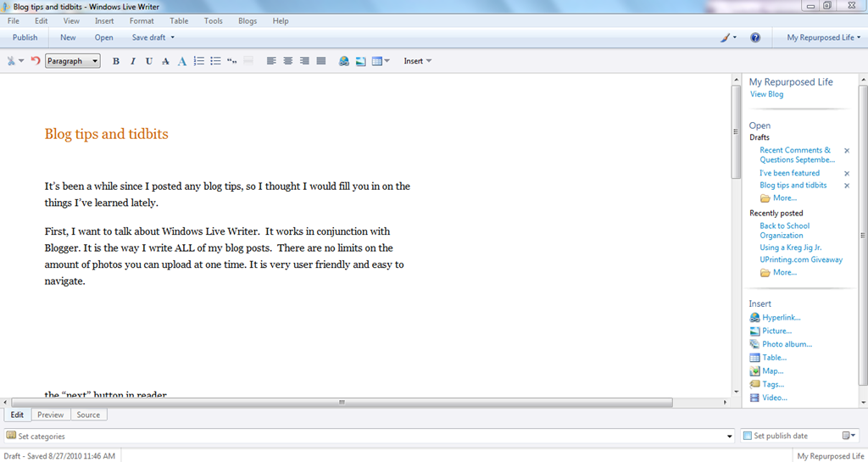Open the Tools menu
This screenshot has height=462, width=868.
213,21
